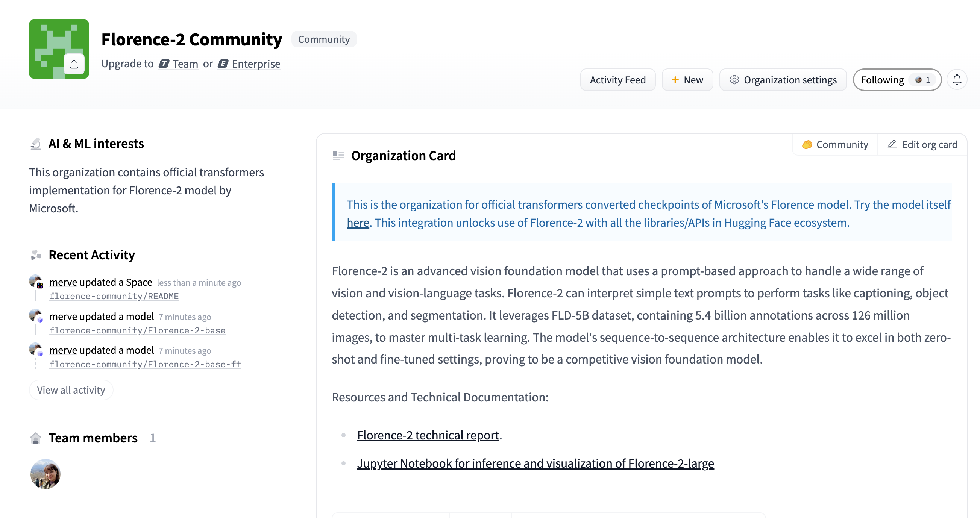
Task: Click the Enterprise plan badge icon
Action: (x=223, y=64)
